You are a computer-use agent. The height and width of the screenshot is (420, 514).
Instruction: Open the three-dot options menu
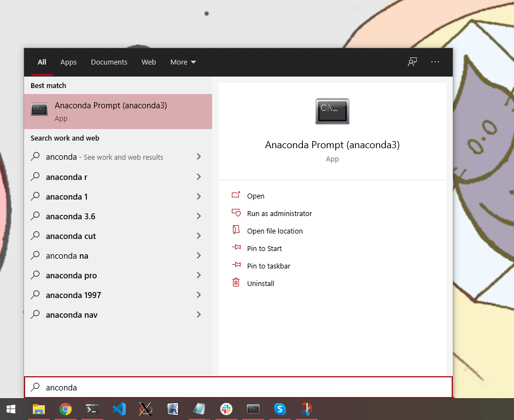tap(435, 62)
